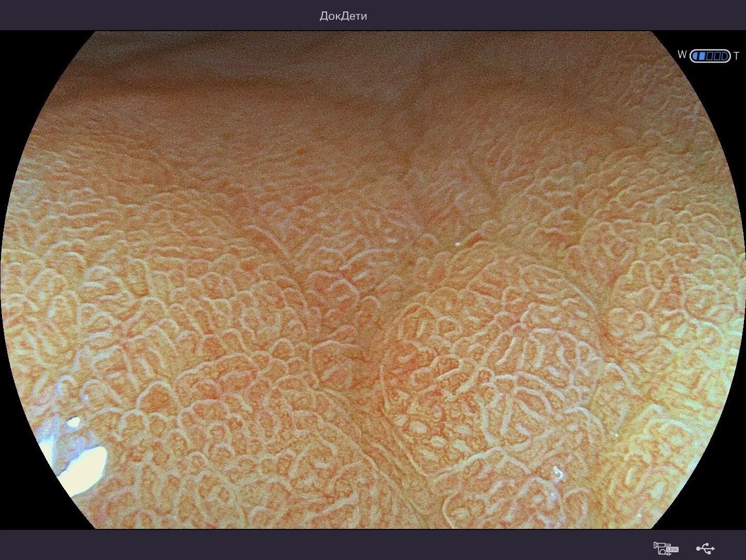Set zoom to the fourth segment
This screenshot has width=746, height=560.
pyautogui.click(x=717, y=56)
